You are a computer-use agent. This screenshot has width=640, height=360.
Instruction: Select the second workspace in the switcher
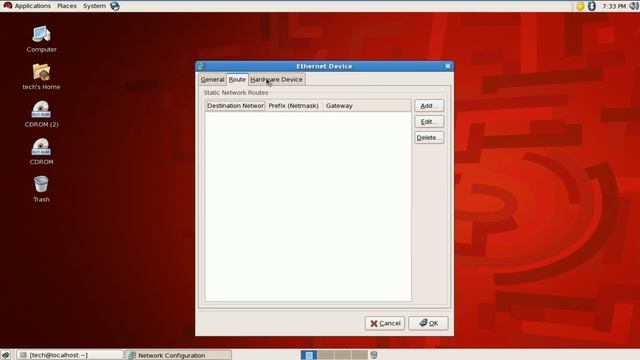pyautogui.click(x=325, y=355)
